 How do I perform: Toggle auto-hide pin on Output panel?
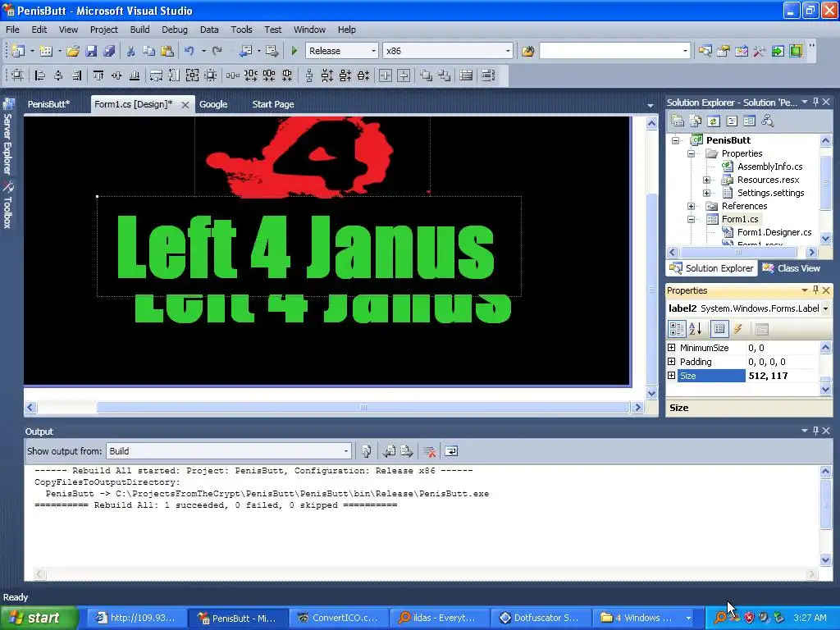(815, 431)
